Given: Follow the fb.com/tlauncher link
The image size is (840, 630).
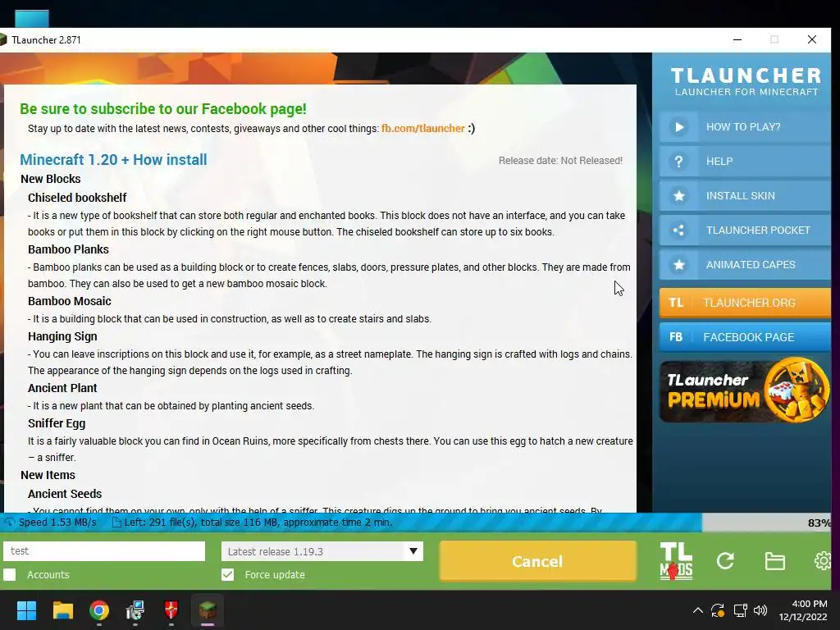Looking at the screenshot, I should point(422,129).
